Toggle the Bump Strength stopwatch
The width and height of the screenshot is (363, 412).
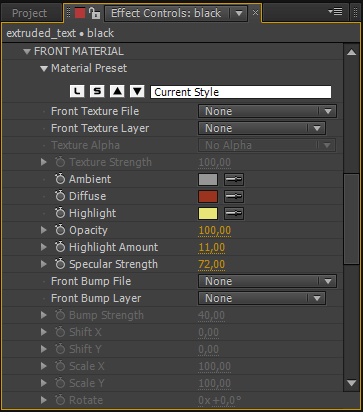pyautogui.click(x=60, y=315)
